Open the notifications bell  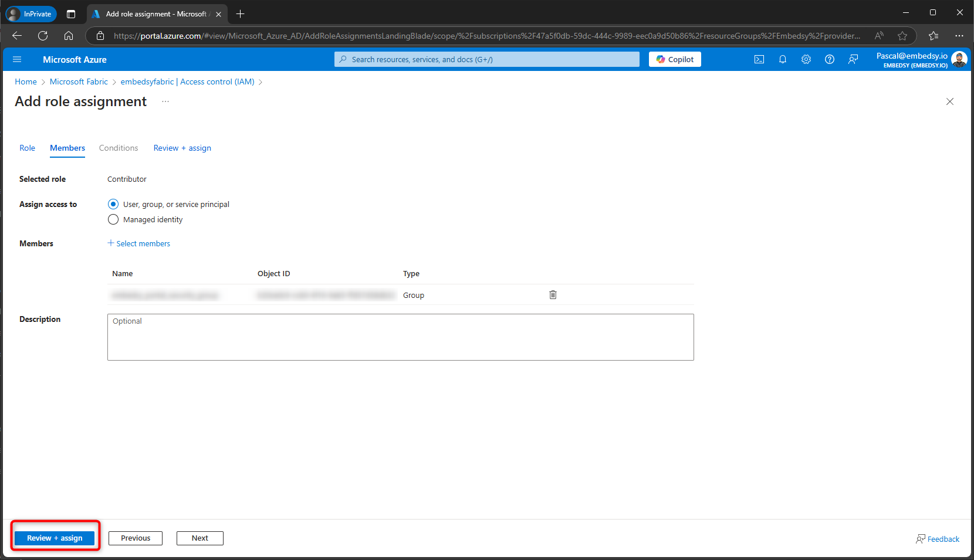pyautogui.click(x=783, y=59)
